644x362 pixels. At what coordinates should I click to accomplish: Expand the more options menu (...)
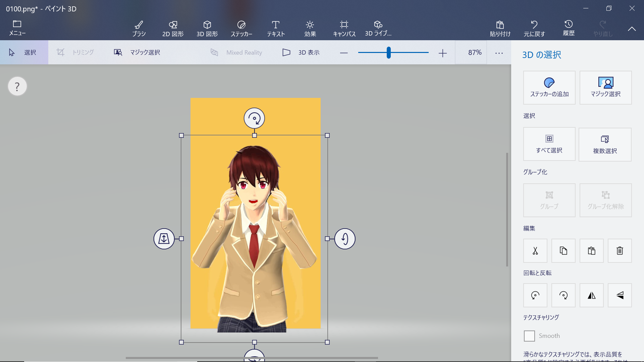tap(499, 52)
